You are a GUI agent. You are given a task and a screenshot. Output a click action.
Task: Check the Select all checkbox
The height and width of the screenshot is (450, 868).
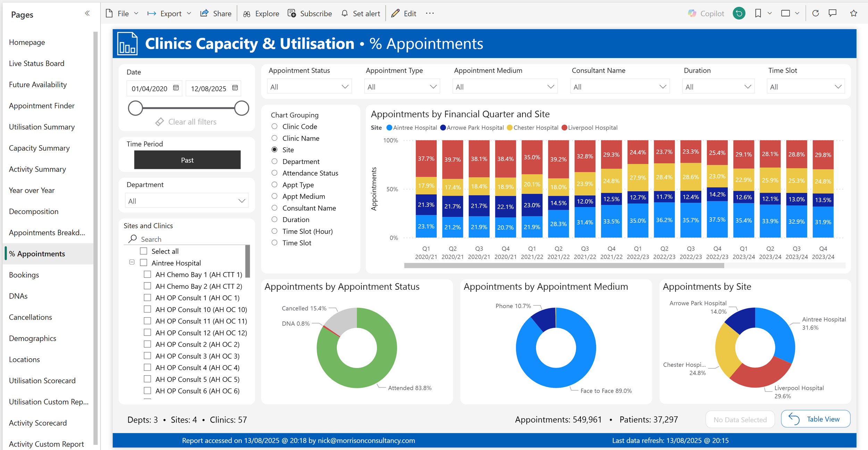144,251
